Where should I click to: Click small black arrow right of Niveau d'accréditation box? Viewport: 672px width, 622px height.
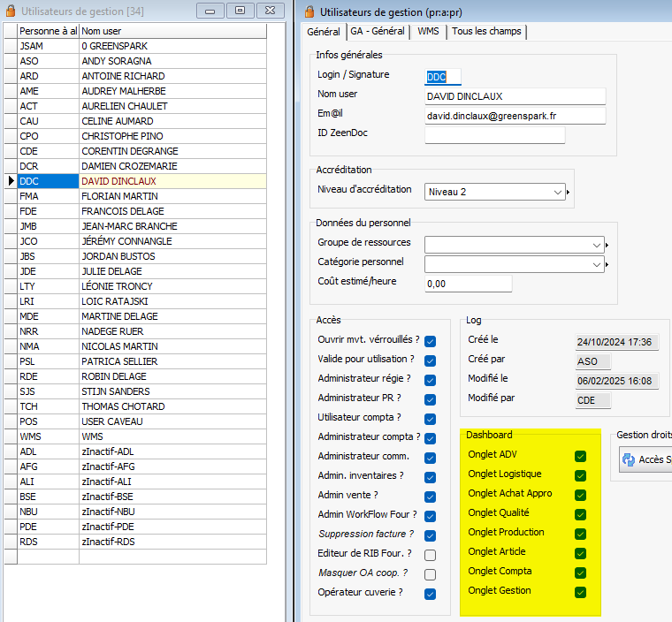[x=569, y=192]
